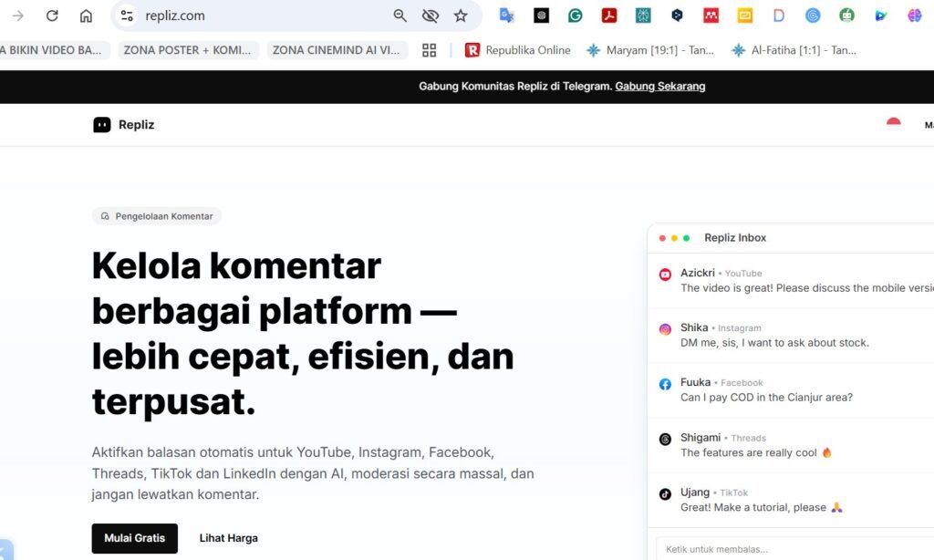This screenshot has width=934, height=560.
Task: Select Ujang's TikTok comment in inbox
Action: (791, 500)
